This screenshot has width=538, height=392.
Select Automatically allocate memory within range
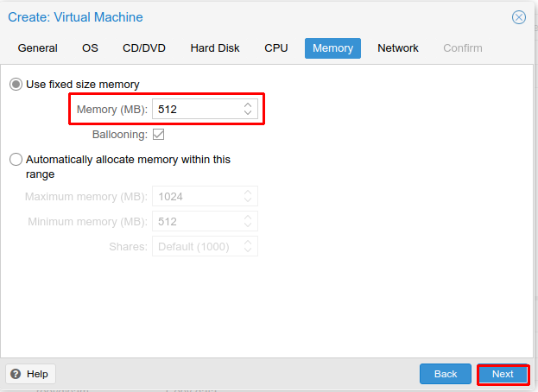click(16, 160)
